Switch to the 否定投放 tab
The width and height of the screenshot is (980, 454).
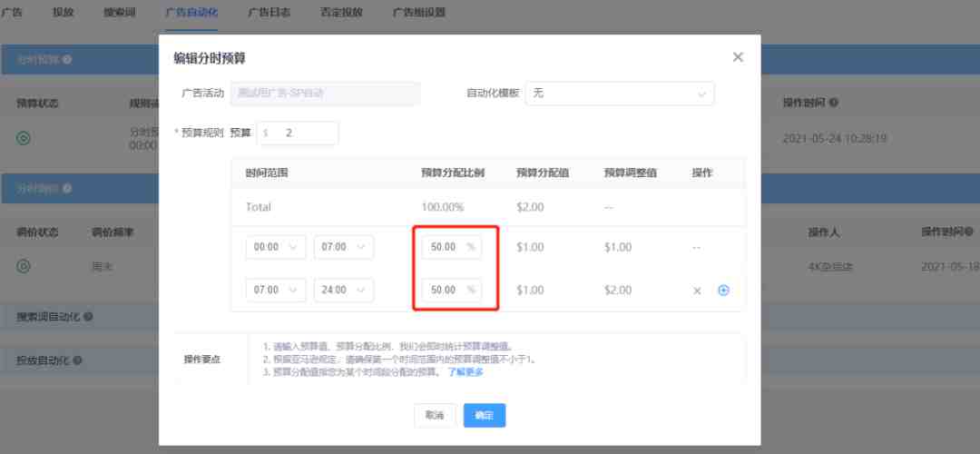(341, 13)
